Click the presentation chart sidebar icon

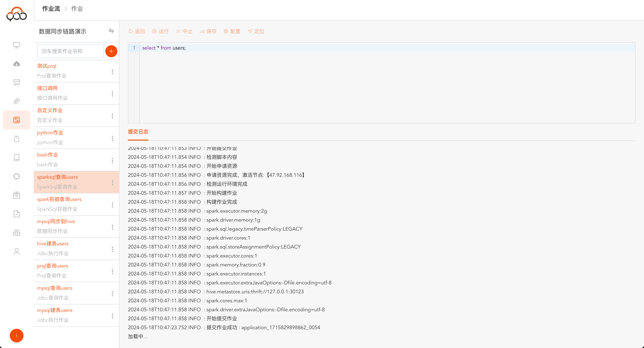pos(16,82)
